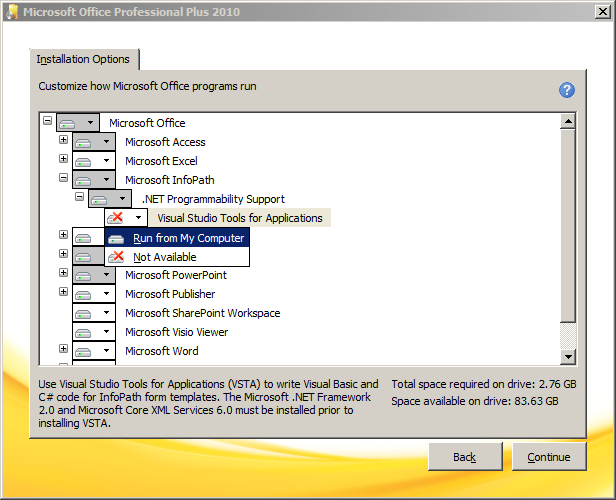Click drive icon next to Microsoft Word
The image size is (616, 500).
pos(83,352)
